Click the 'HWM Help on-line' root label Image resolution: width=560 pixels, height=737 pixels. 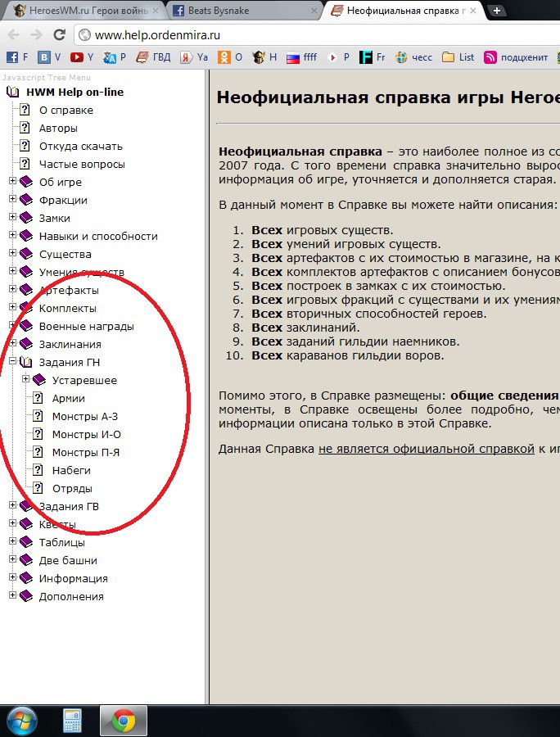(x=75, y=92)
